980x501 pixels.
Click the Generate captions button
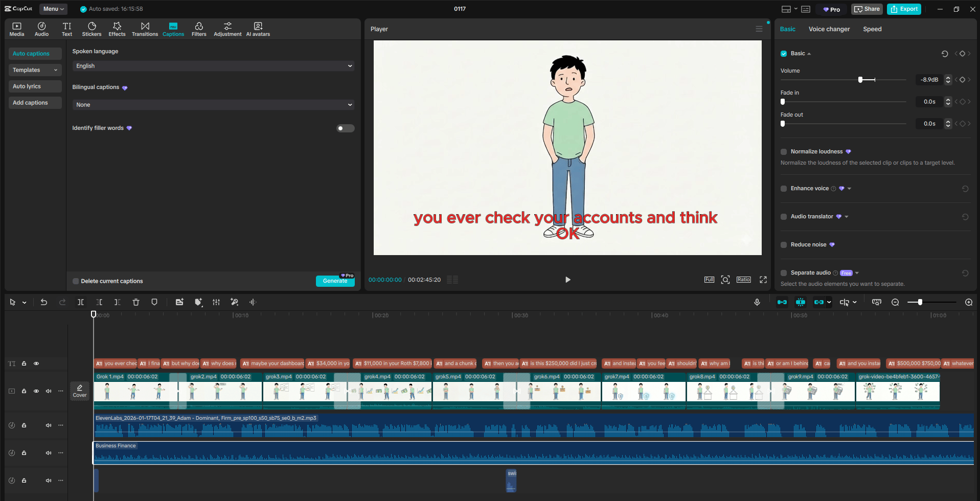pyautogui.click(x=335, y=281)
